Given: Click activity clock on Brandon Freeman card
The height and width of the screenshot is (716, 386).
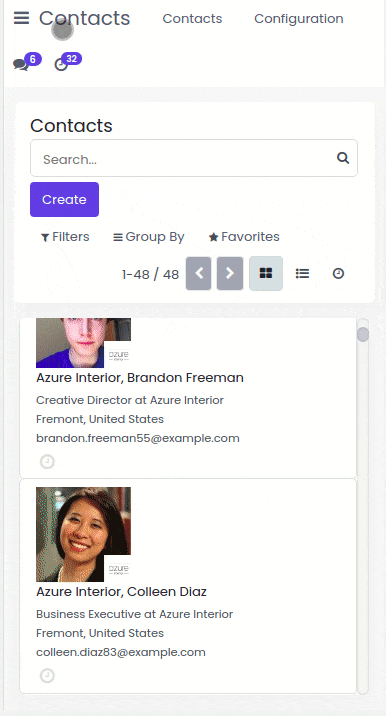Looking at the screenshot, I should 47,462.
